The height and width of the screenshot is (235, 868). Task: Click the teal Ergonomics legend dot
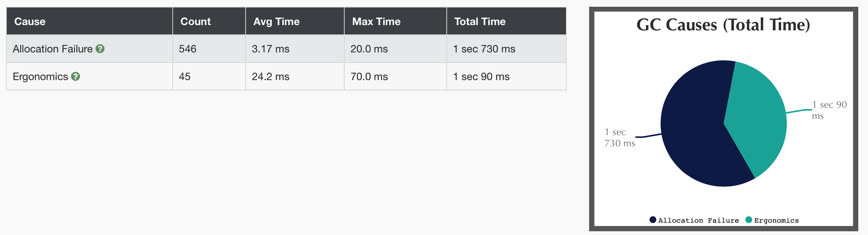coord(748,220)
